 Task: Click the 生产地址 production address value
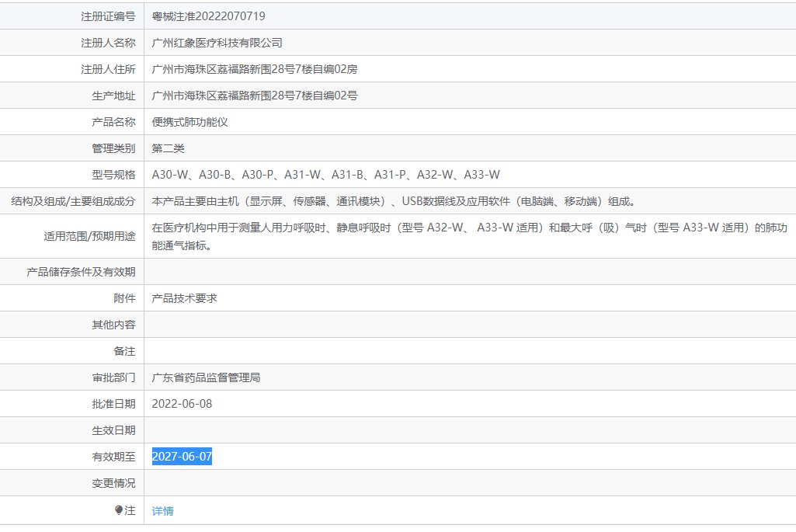(x=255, y=96)
